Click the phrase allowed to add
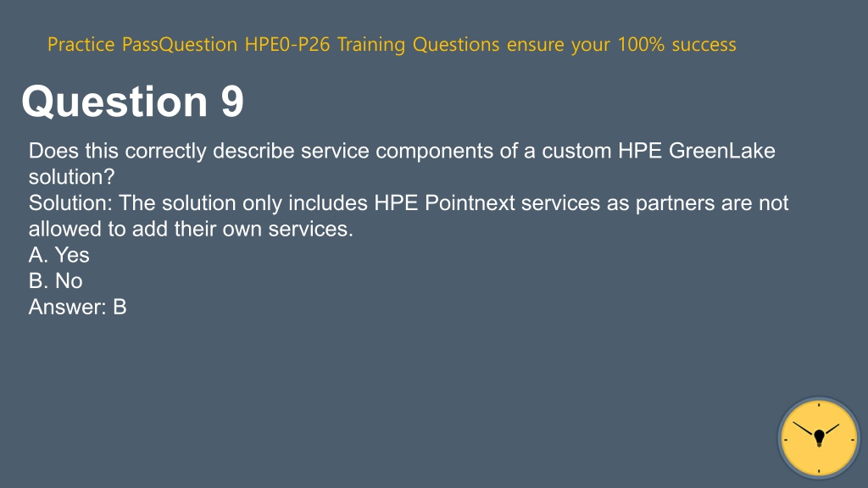The width and height of the screenshot is (868, 488). pos(98,229)
